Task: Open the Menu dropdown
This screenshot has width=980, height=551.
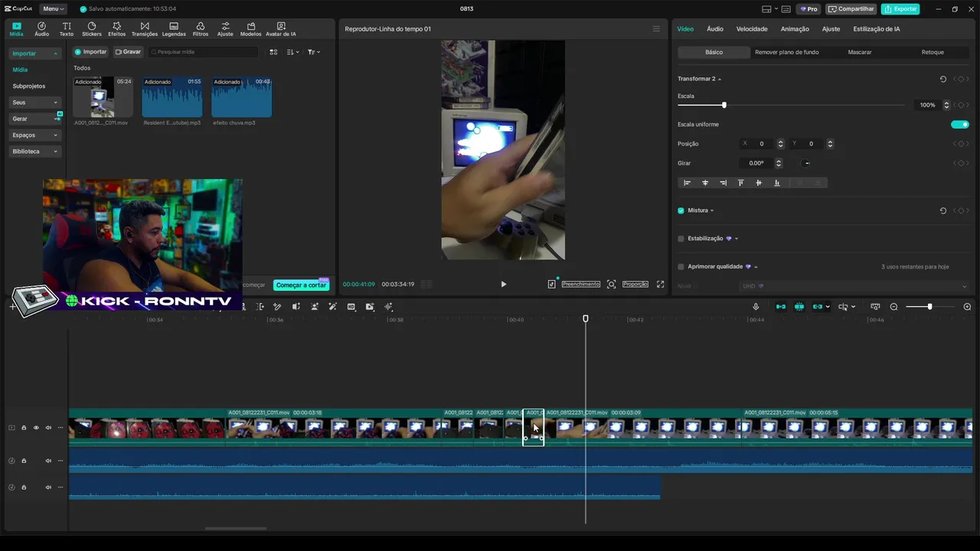Action: click(x=53, y=9)
